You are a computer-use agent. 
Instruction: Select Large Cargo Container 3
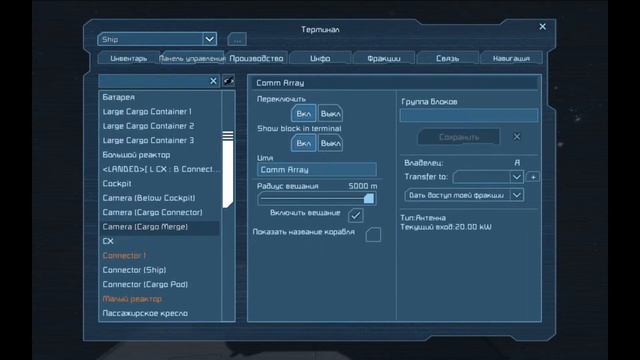tap(159, 140)
